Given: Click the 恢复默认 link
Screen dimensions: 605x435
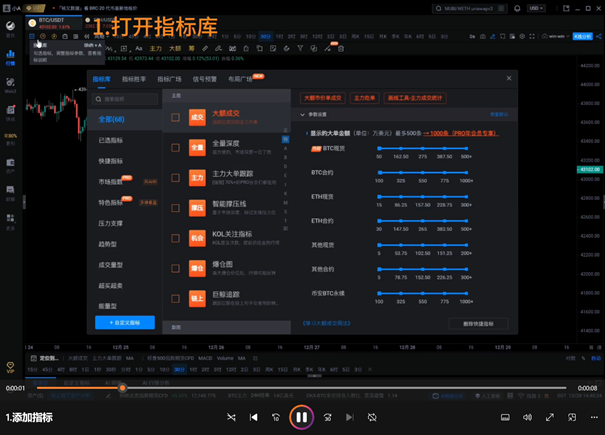Looking at the screenshot, I should click(x=499, y=115).
